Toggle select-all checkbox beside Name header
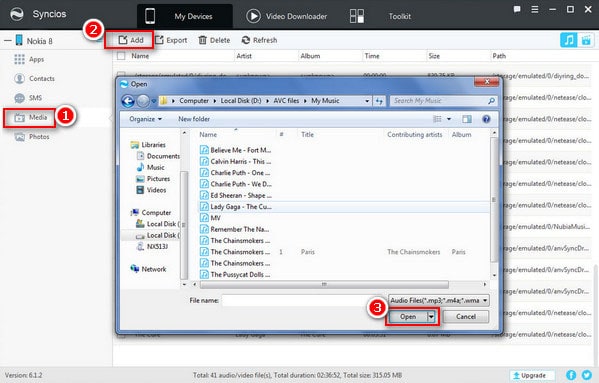 121,56
